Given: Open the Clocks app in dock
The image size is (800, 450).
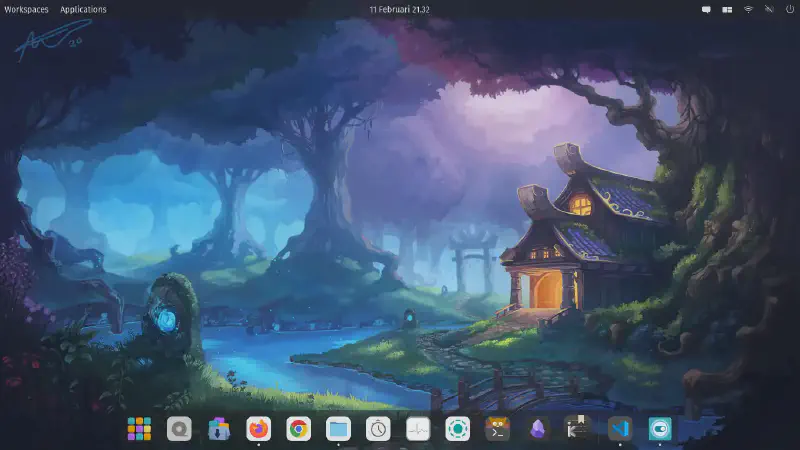Looking at the screenshot, I should coord(378,429).
